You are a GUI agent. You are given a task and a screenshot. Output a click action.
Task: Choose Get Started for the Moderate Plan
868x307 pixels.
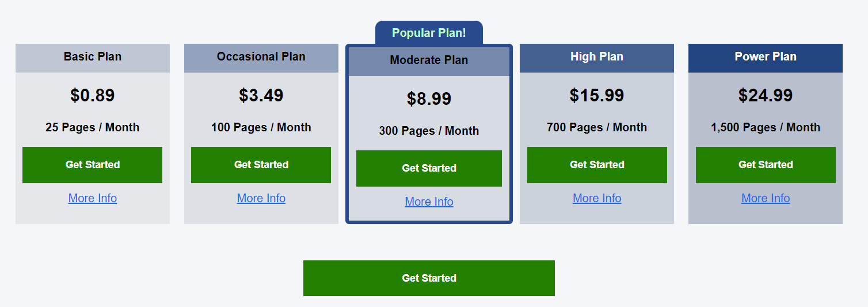click(429, 168)
